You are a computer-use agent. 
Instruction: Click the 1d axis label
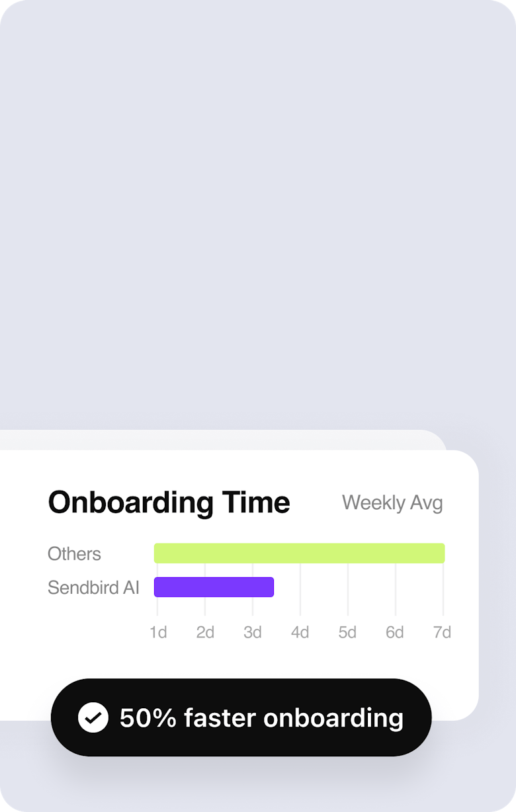(157, 632)
